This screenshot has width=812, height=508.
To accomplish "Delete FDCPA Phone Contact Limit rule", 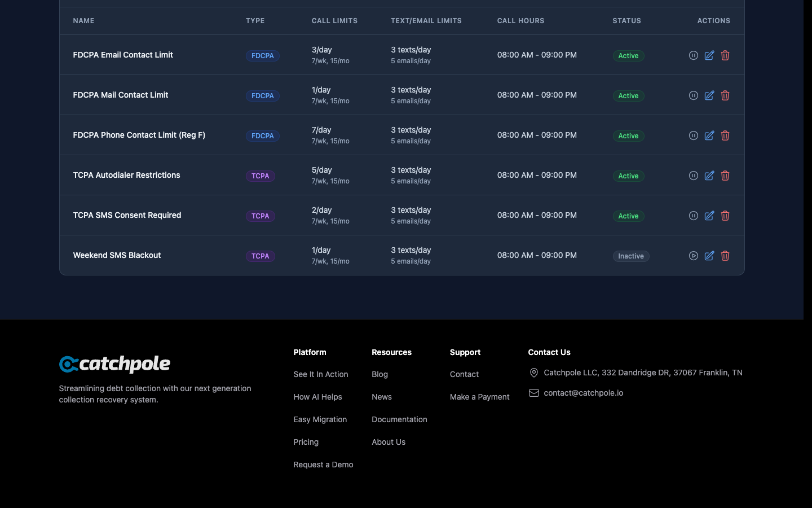I will [x=725, y=135].
